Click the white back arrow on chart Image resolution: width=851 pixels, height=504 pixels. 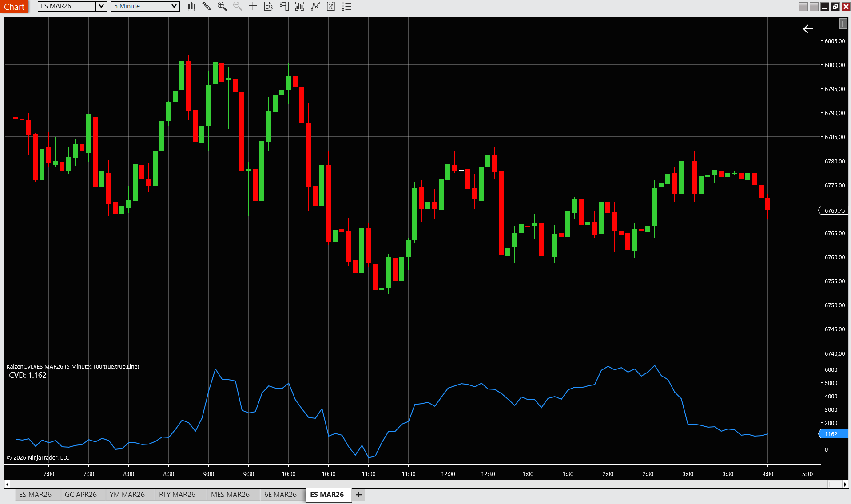pos(808,29)
